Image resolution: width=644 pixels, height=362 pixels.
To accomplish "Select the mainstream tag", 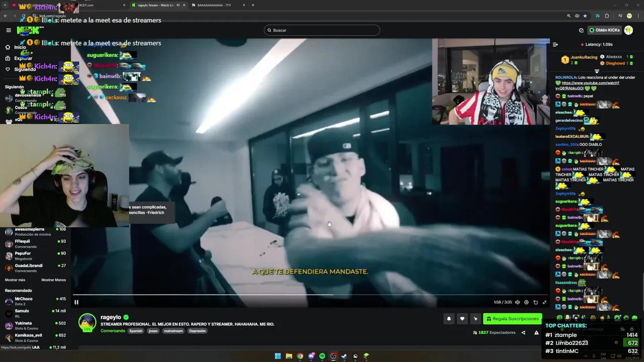I will pos(173,331).
